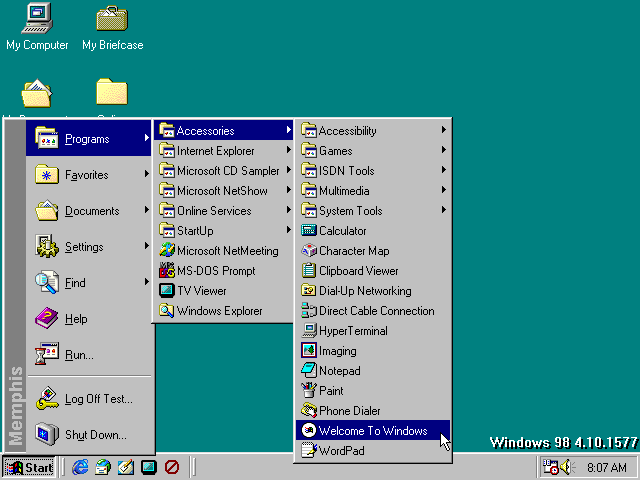Choose Log Off Test... entry
This screenshot has height=480, width=640.
tap(89, 398)
